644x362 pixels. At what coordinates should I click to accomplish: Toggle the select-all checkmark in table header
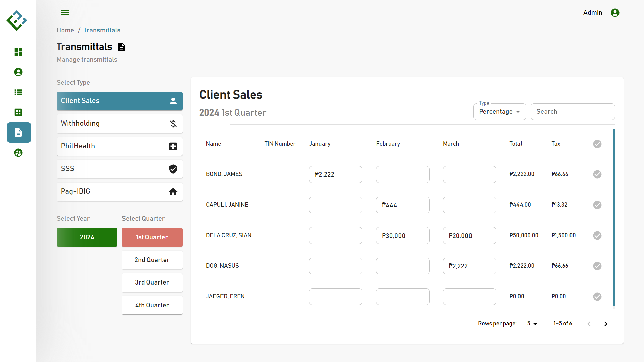click(597, 144)
